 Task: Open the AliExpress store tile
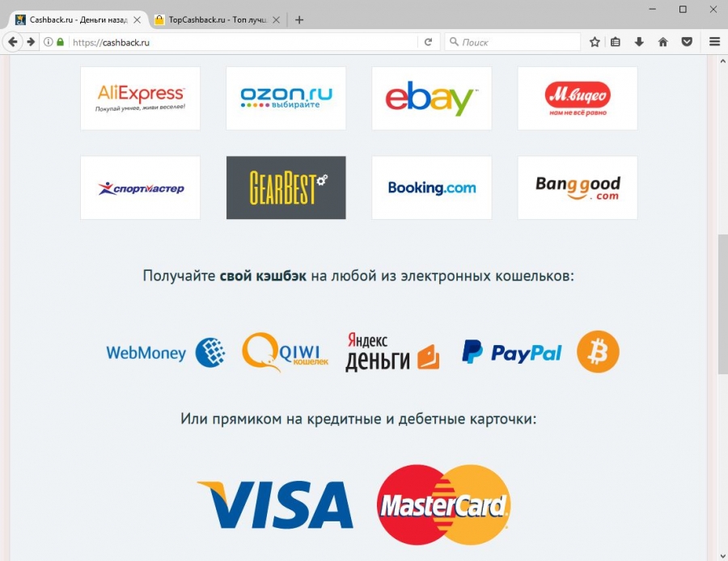click(140, 99)
